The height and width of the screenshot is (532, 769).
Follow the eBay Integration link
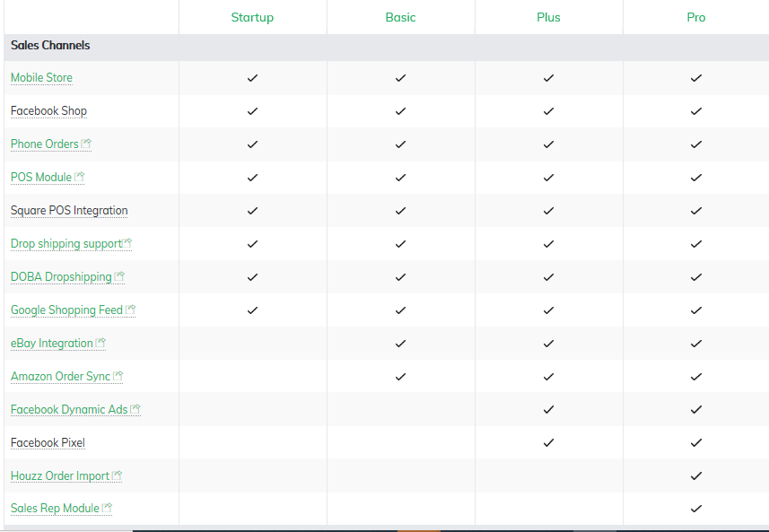(x=51, y=344)
